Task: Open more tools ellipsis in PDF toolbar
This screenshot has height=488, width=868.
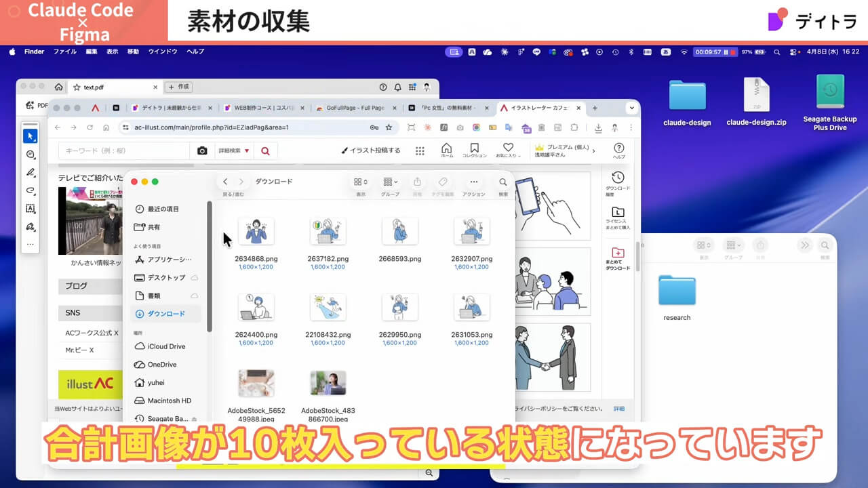Action: pyautogui.click(x=30, y=245)
